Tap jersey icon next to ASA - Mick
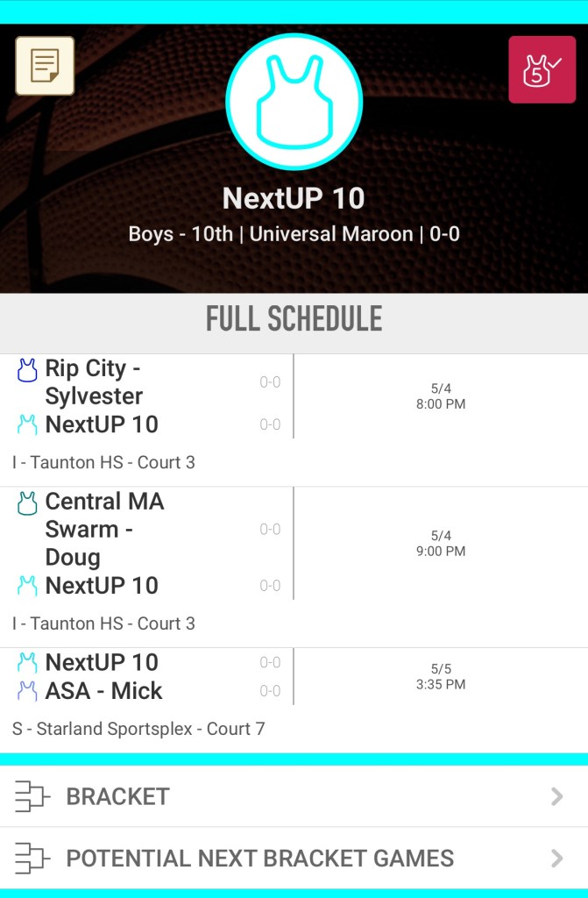The height and width of the screenshot is (898, 588). [22, 689]
